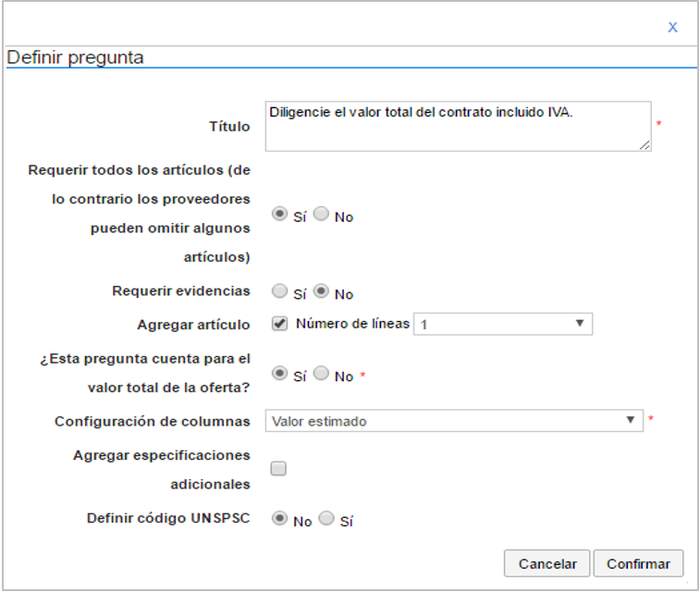Viewport: 700px width, 592px height.
Task: Click the Título textarea resize handle
Action: point(645,145)
